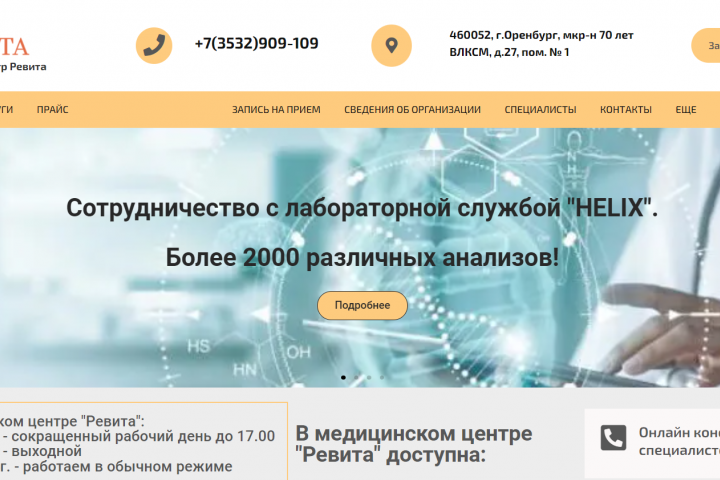720x480 pixels.
Task: Expand the ЕЩЕ menu
Action: coord(686,109)
